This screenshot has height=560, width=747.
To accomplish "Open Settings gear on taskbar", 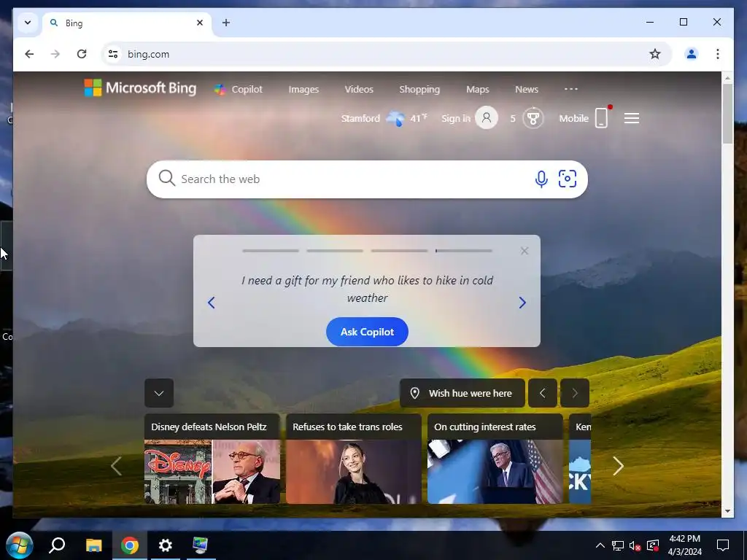I will pyautogui.click(x=166, y=545).
